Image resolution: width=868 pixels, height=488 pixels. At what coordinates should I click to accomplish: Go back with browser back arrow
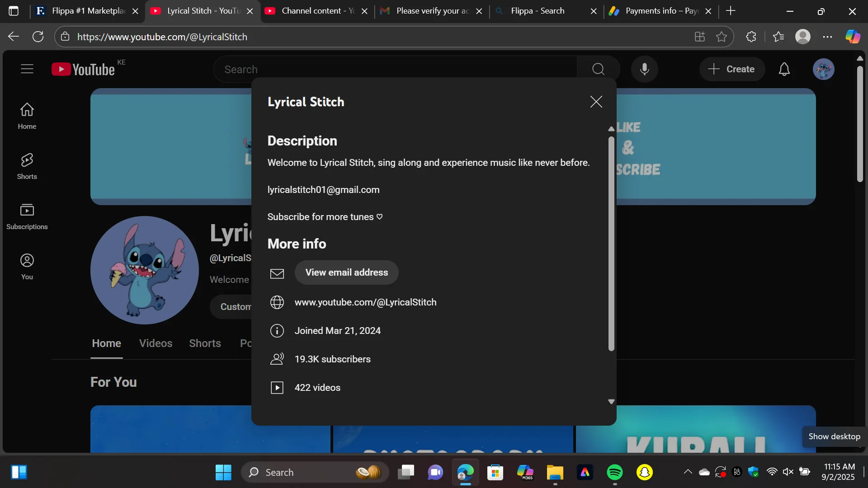tap(14, 37)
